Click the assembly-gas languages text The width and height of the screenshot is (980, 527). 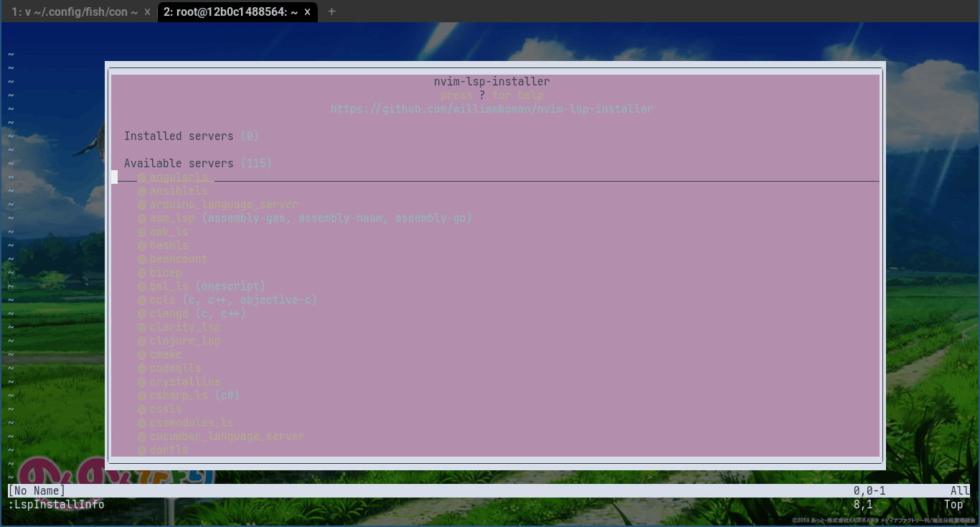pos(247,218)
